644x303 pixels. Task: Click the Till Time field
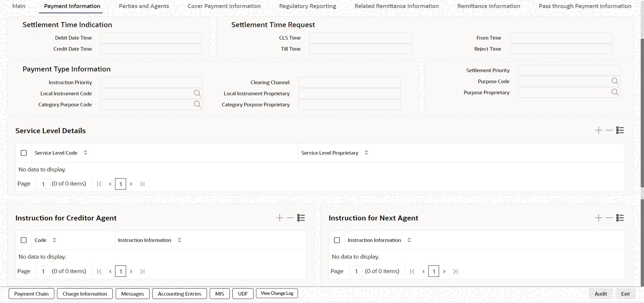(360, 49)
